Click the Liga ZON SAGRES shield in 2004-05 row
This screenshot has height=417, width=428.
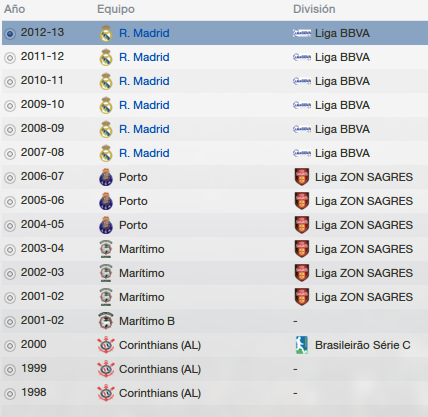[302, 225]
